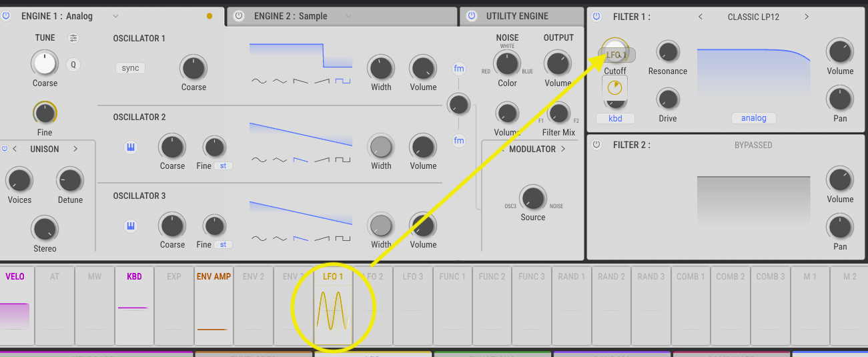
Task: Expand the Engine 1 Analog type dropdown
Action: pos(115,16)
